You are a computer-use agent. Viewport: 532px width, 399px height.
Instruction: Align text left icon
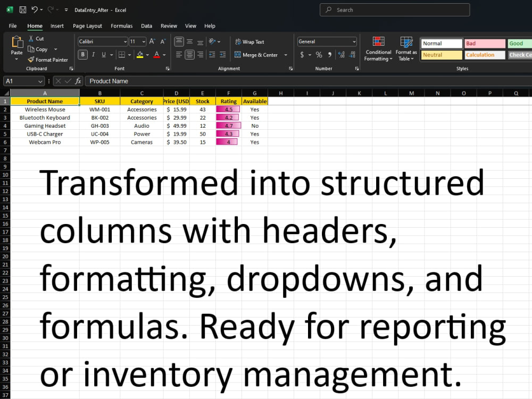tap(179, 55)
